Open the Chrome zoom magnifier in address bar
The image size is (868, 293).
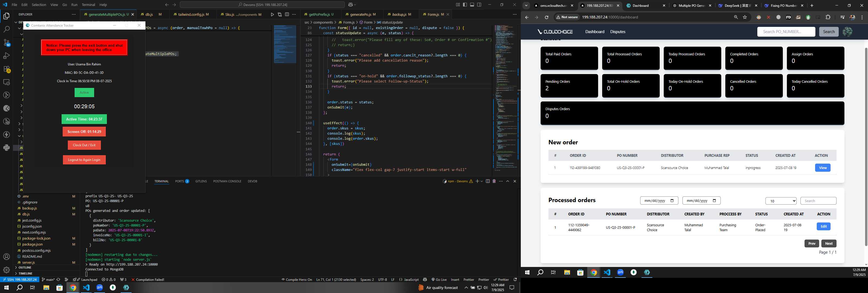(x=736, y=17)
